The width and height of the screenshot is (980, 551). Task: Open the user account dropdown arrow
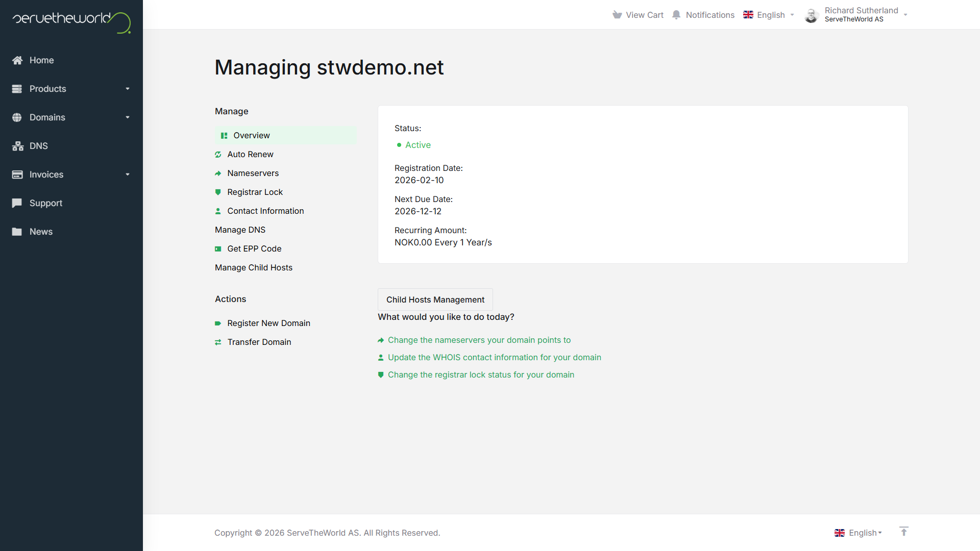click(x=905, y=15)
